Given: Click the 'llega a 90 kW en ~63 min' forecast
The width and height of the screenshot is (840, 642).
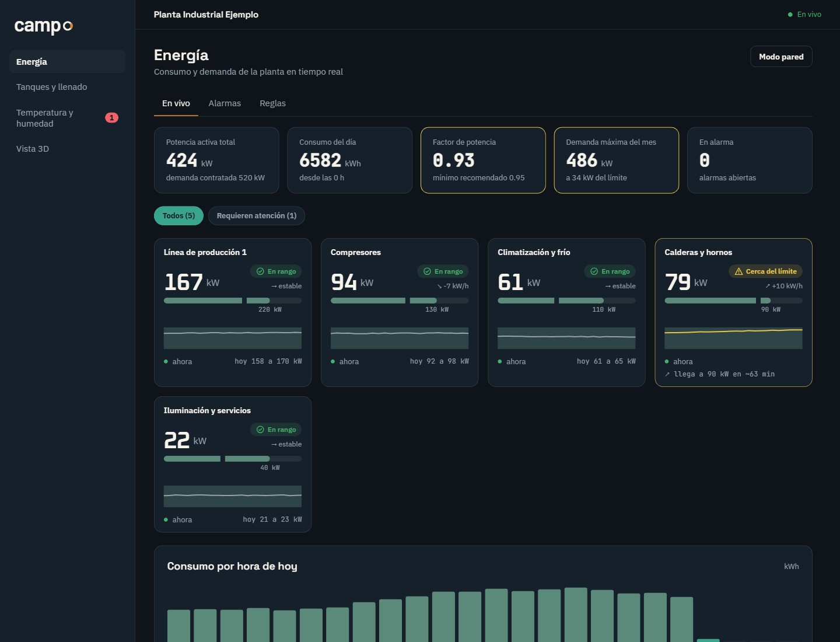Looking at the screenshot, I should click(720, 374).
